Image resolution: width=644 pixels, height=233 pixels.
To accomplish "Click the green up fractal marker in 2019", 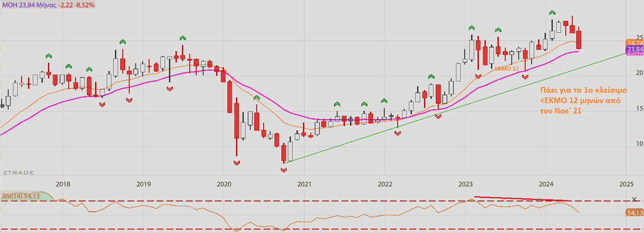I will click(183, 39).
